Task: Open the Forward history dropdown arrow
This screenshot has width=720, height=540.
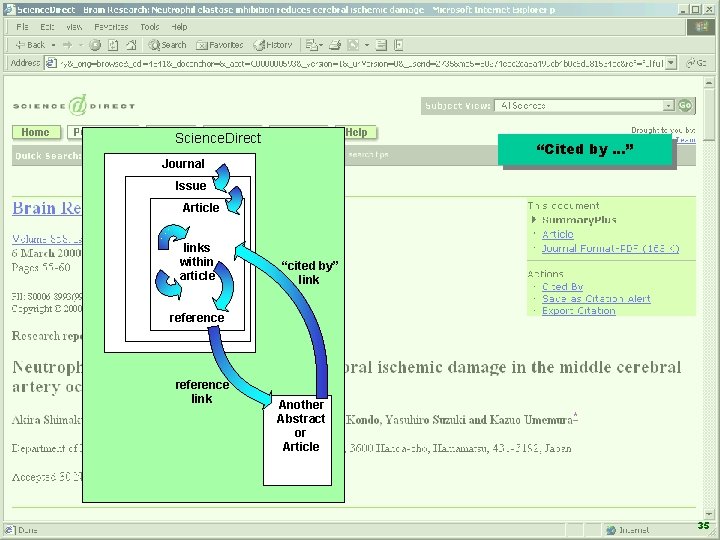Action: tap(81, 45)
